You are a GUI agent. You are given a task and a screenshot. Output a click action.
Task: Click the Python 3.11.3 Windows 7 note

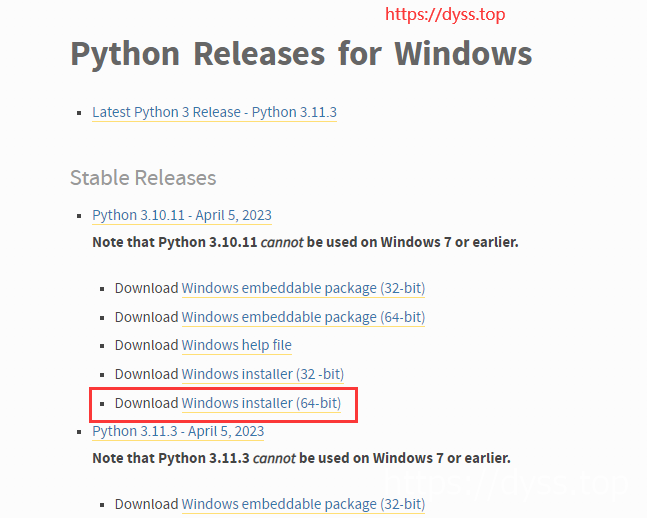pos(301,458)
